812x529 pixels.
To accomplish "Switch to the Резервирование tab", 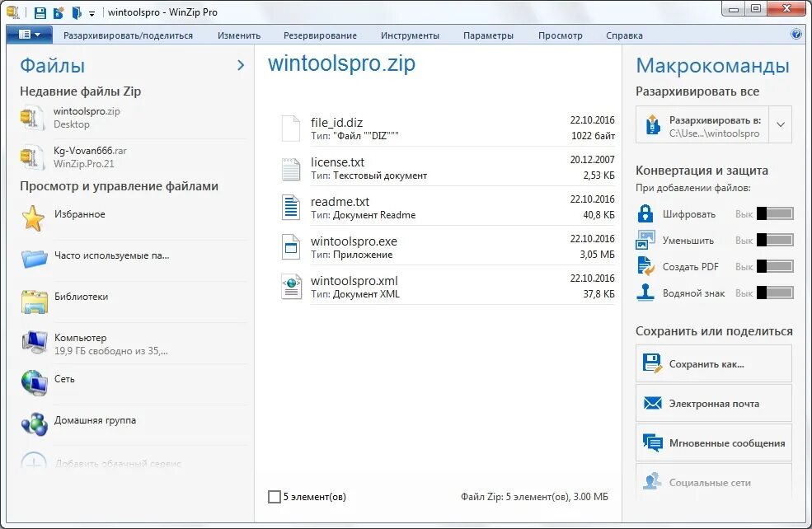I will [x=320, y=35].
